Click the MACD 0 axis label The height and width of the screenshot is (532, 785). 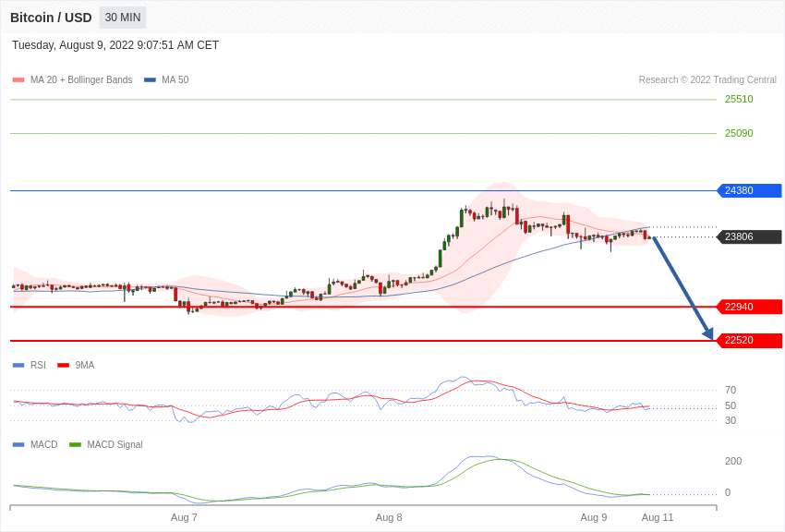(728, 492)
